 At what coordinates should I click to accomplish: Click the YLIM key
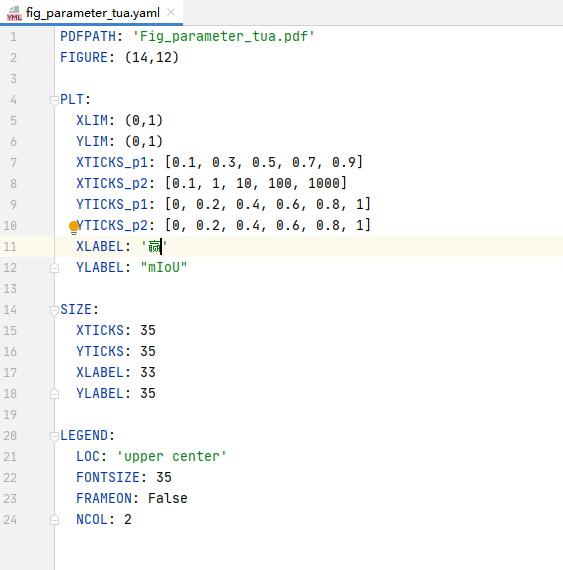tap(92, 141)
